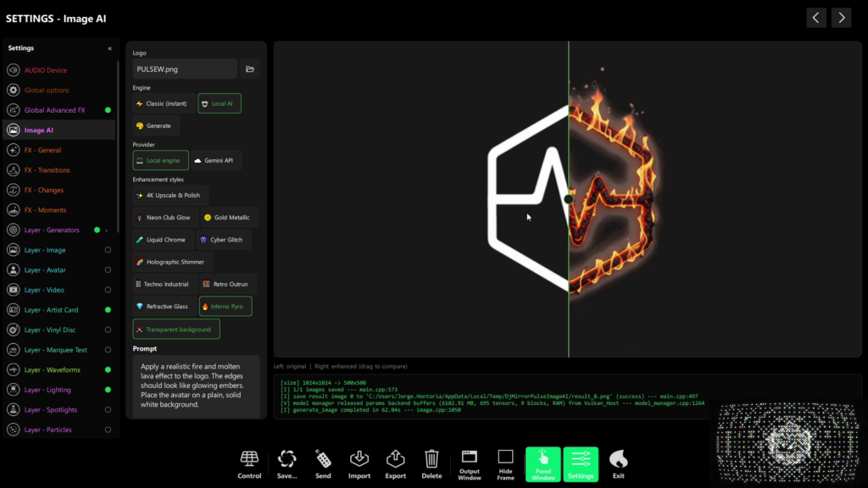
Task: Toggle Layer - Lighting enable indicator
Action: click(108, 390)
